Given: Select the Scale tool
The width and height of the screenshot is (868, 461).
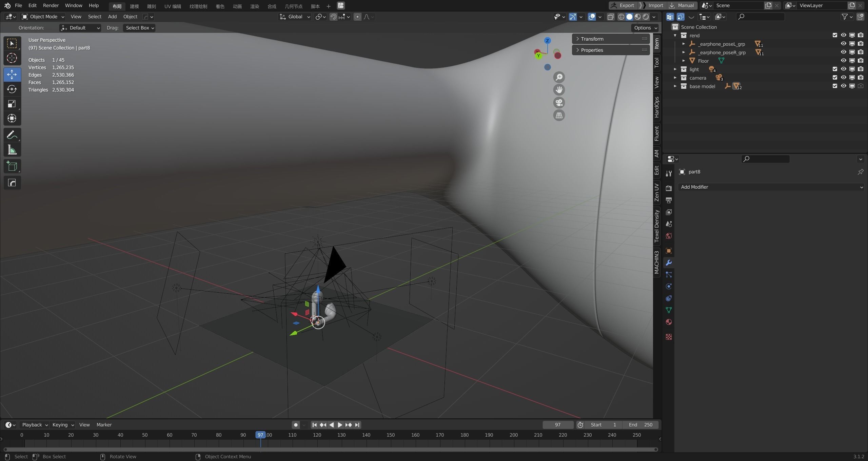Looking at the screenshot, I should coord(12,104).
